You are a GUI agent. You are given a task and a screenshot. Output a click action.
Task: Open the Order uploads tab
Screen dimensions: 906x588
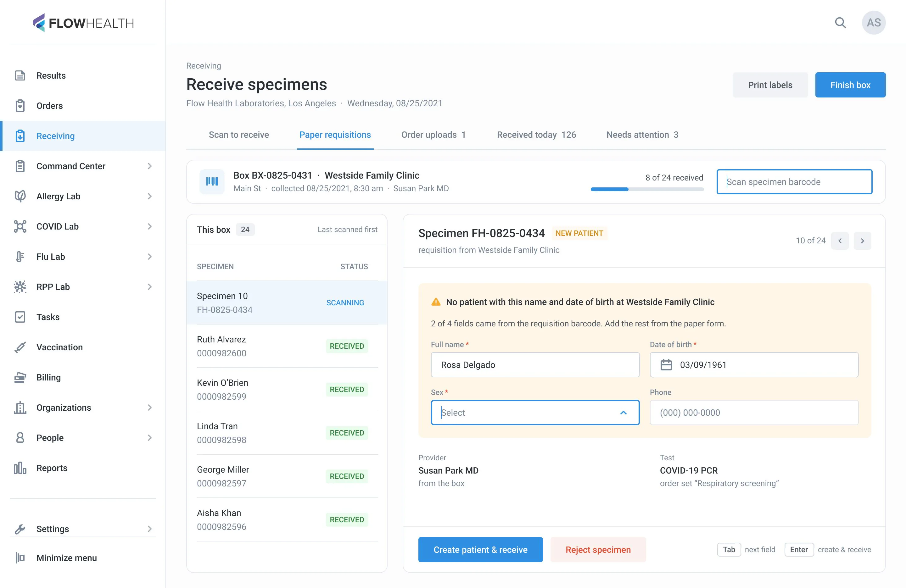[433, 135]
